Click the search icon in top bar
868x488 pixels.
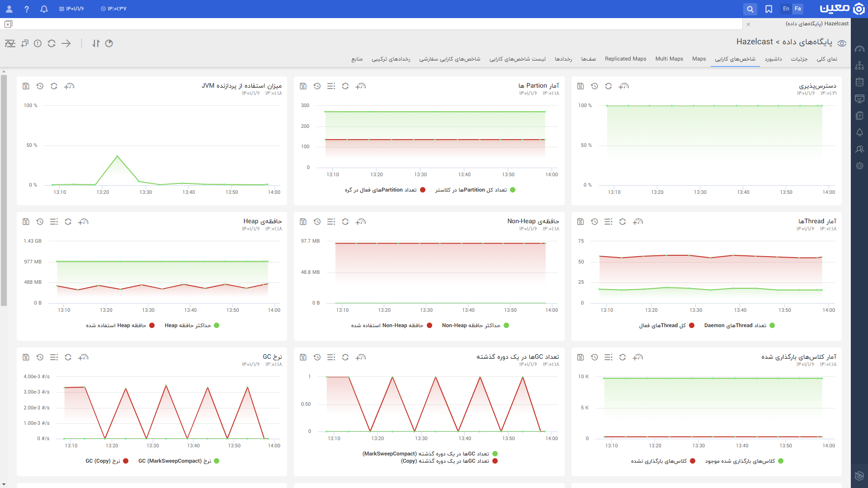pos(750,9)
